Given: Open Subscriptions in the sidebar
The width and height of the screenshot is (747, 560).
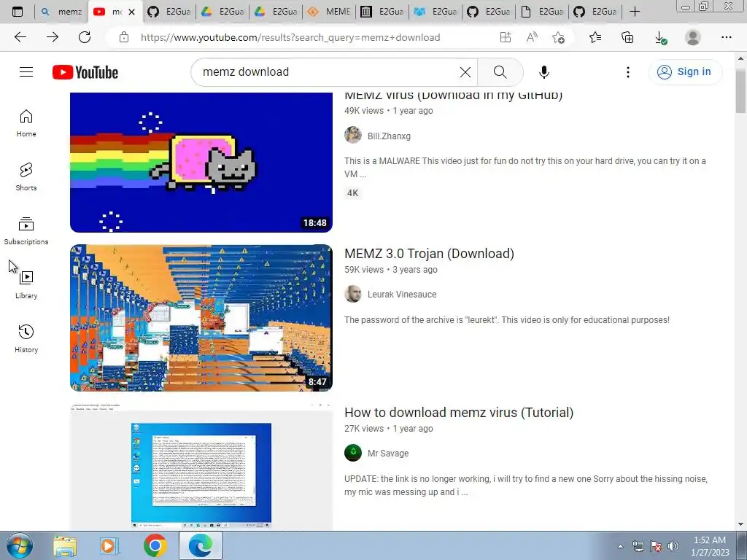Looking at the screenshot, I should pyautogui.click(x=26, y=231).
